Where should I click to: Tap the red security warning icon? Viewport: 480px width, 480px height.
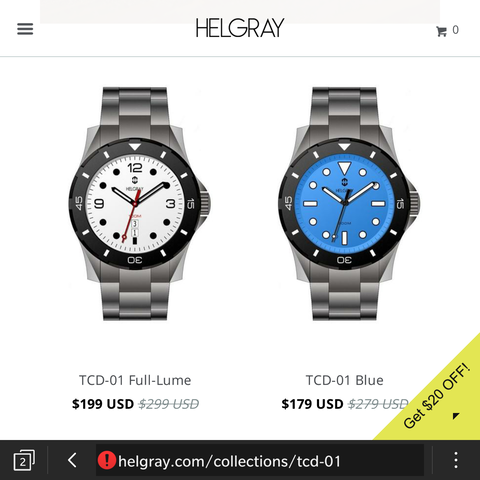point(107,461)
